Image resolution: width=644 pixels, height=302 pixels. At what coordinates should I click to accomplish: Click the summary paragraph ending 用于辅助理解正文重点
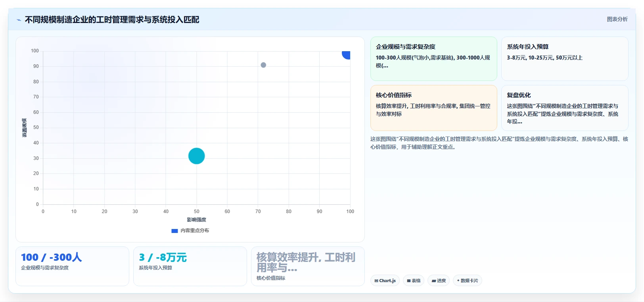point(499,143)
